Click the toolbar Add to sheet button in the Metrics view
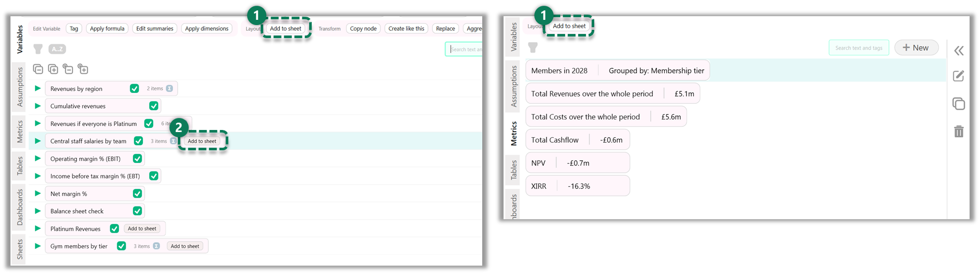 [569, 26]
